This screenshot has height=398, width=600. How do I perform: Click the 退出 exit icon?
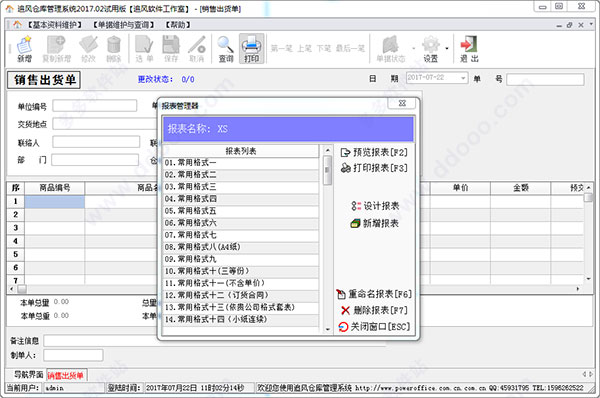point(469,49)
